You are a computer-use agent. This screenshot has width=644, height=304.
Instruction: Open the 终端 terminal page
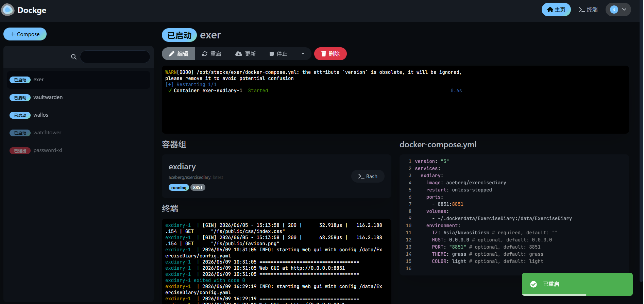point(588,10)
